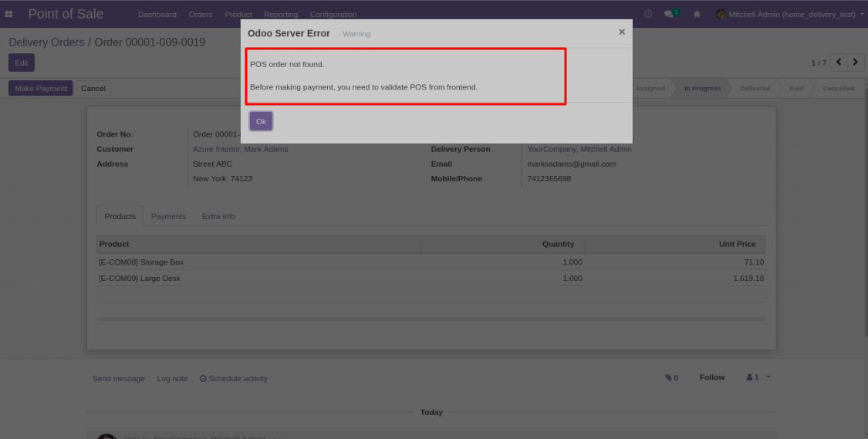Open the apps grid menu icon
The width and height of the screenshot is (868, 439).
[x=8, y=14]
